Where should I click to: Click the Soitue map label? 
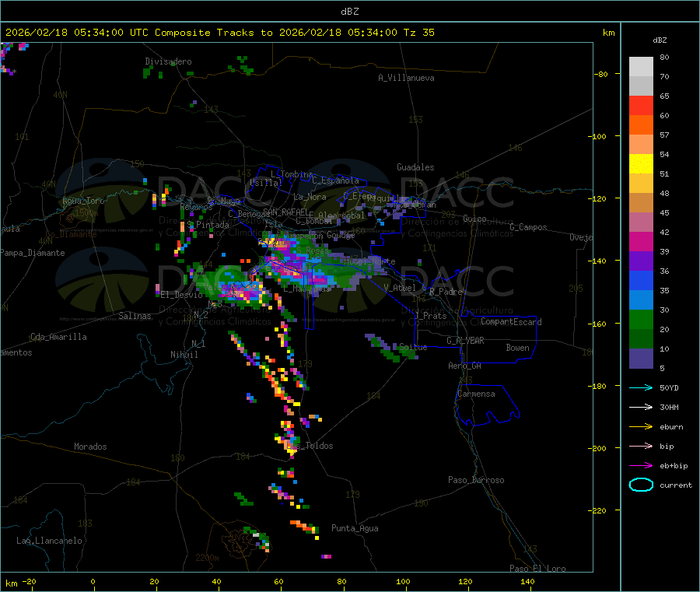coord(413,347)
